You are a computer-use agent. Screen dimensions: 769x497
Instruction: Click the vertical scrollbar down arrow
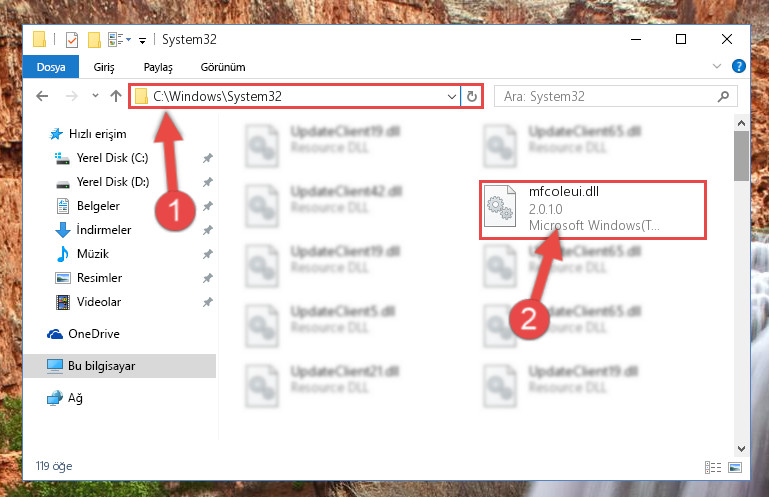tap(741, 448)
